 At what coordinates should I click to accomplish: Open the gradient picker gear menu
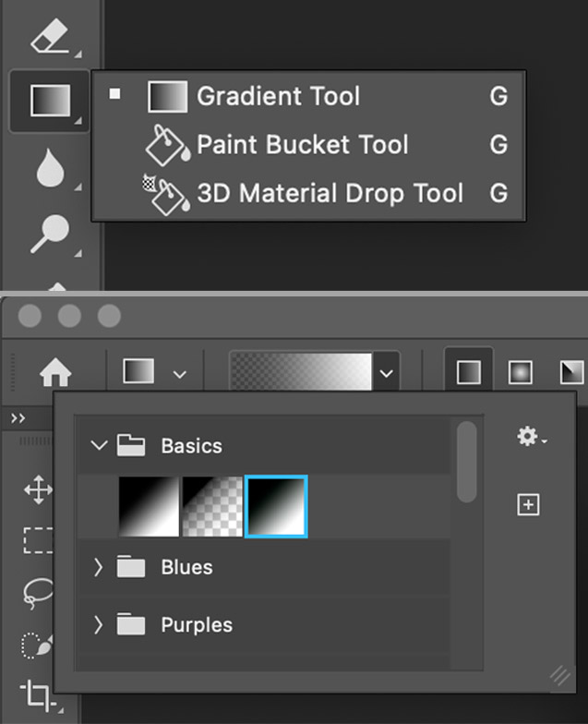(x=532, y=436)
